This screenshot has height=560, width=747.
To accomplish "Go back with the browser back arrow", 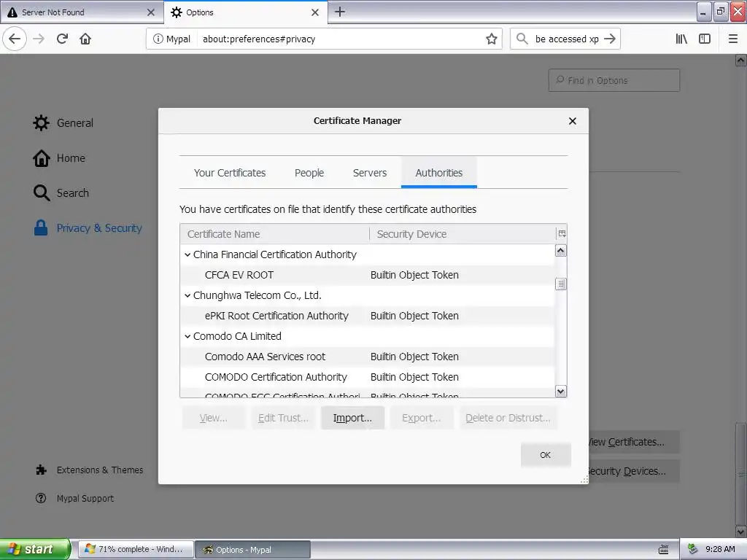I will 15,39.
